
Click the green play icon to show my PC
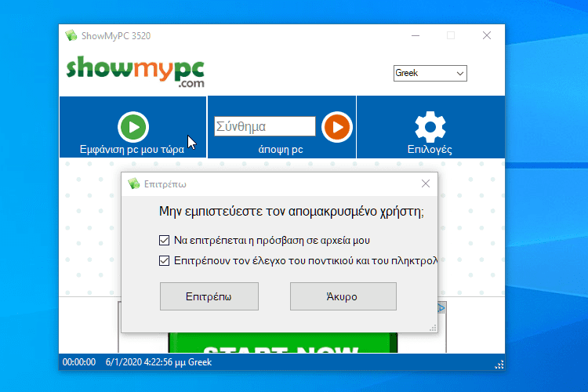tap(133, 127)
